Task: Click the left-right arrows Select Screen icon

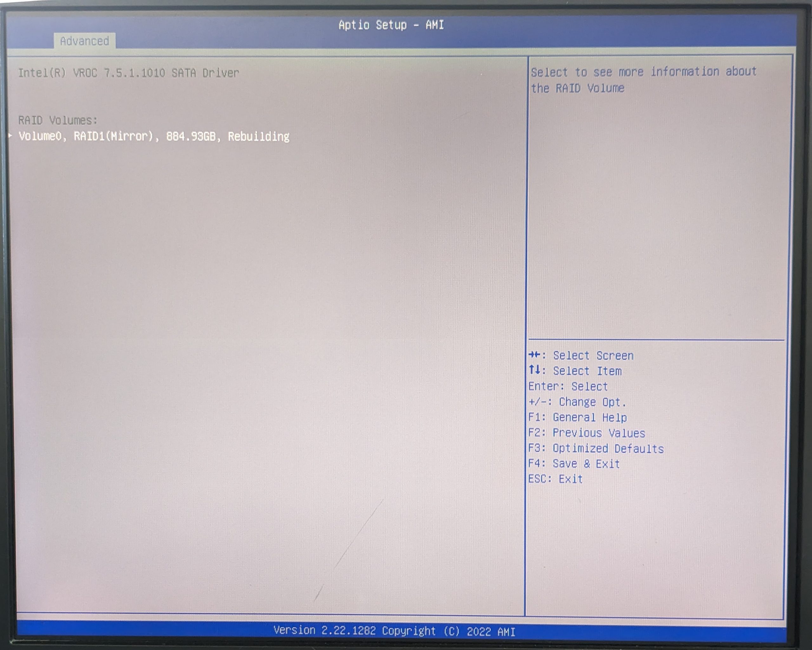Action: tap(534, 355)
